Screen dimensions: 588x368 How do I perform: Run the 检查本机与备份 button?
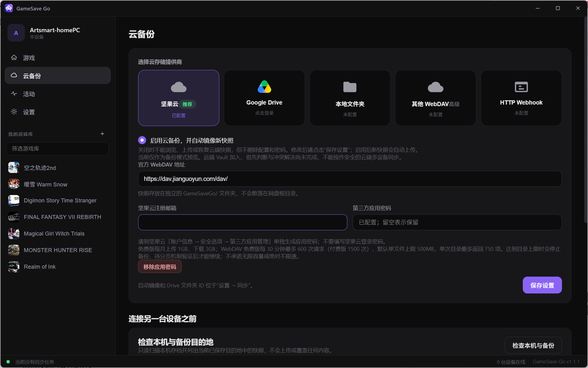533,346
